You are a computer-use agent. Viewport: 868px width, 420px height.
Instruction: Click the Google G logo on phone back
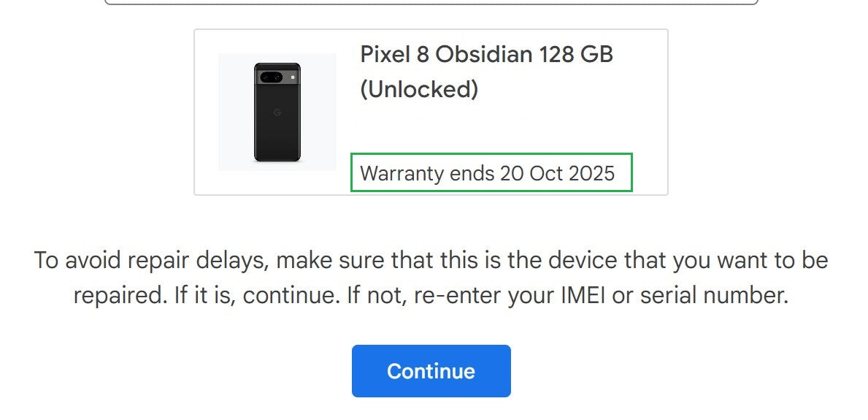tap(277, 112)
